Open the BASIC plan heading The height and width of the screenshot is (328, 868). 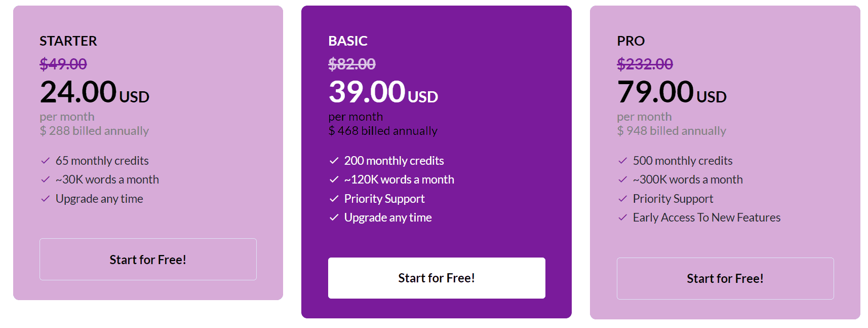(348, 41)
